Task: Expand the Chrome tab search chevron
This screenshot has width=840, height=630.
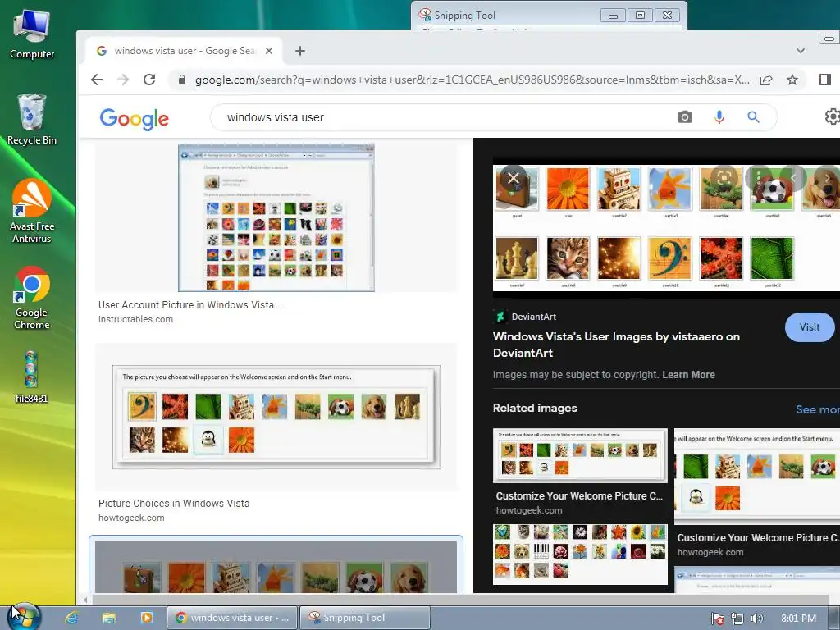Action: coord(801,51)
